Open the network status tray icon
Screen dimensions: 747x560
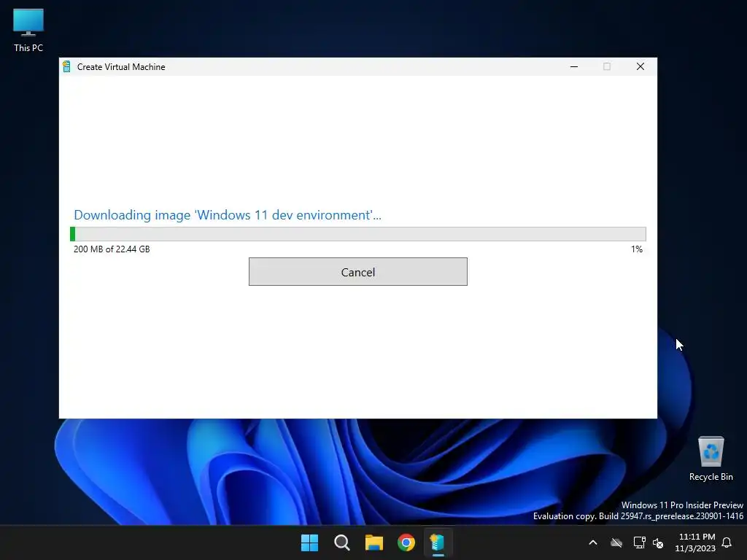pos(639,542)
